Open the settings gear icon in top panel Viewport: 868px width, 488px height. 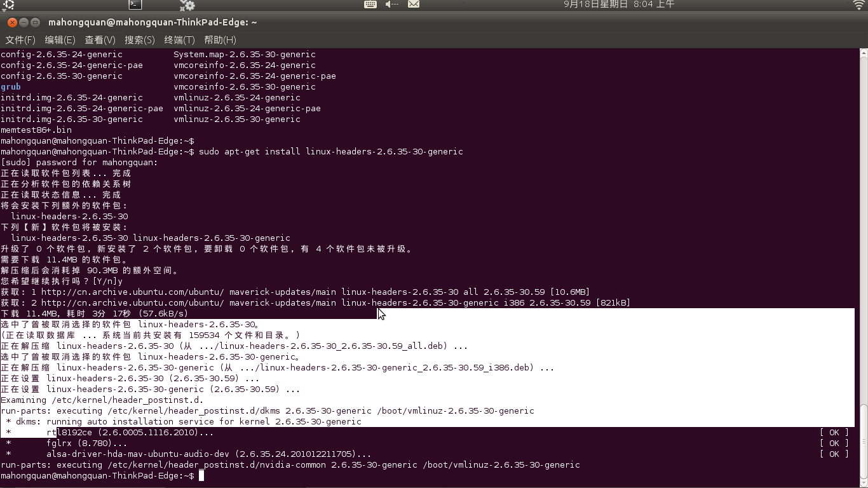tap(187, 5)
